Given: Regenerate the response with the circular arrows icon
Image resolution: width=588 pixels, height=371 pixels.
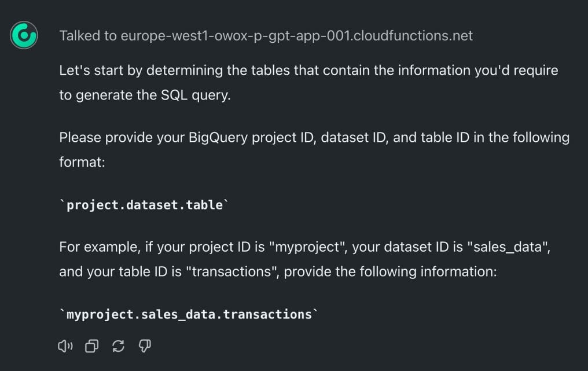Looking at the screenshot, I should point(119,346).
